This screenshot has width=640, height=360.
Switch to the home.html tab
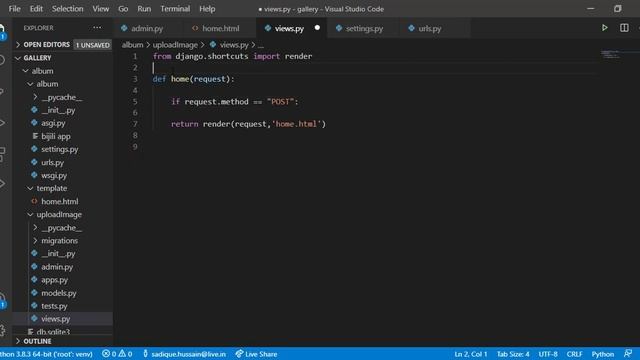pos(221,28)
